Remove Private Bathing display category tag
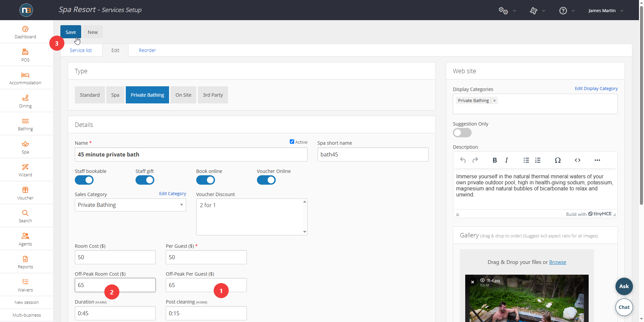644x322 pixels. [x=494, y=100]
